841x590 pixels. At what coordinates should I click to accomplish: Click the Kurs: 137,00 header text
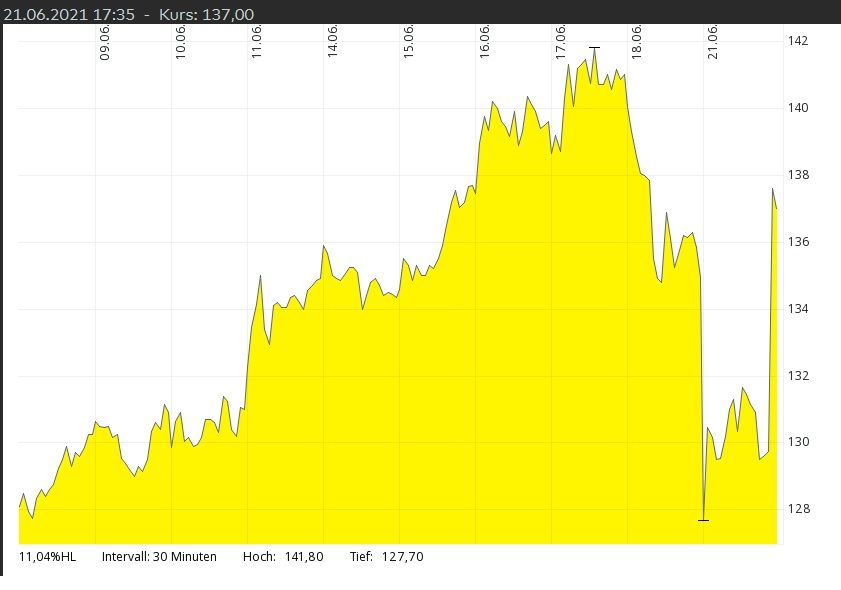pyautogui.click(x=206, y=13)
